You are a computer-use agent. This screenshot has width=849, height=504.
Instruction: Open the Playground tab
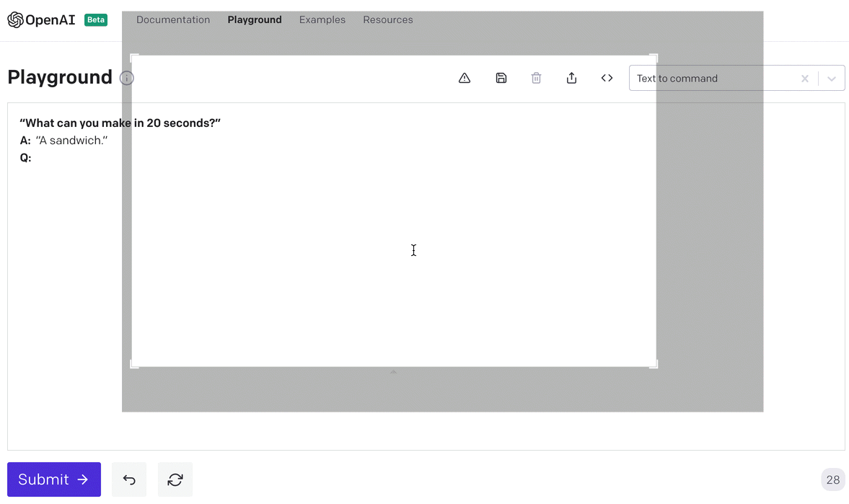coord(255,20)
